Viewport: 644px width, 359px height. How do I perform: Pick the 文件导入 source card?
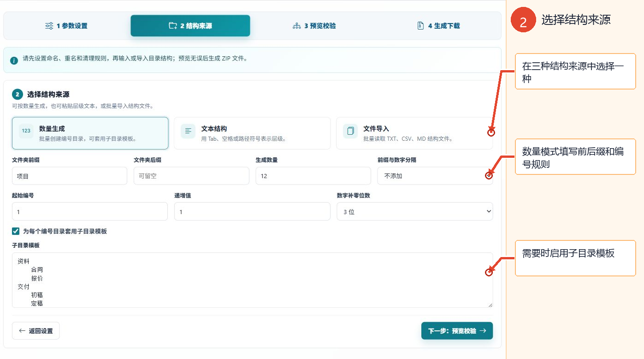click(414, 133)
